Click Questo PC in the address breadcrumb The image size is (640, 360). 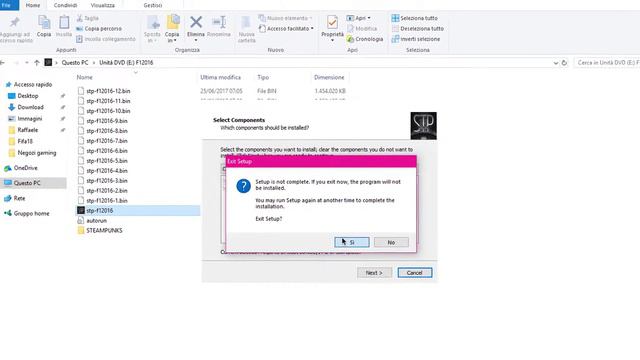click(x=75, y=63)
